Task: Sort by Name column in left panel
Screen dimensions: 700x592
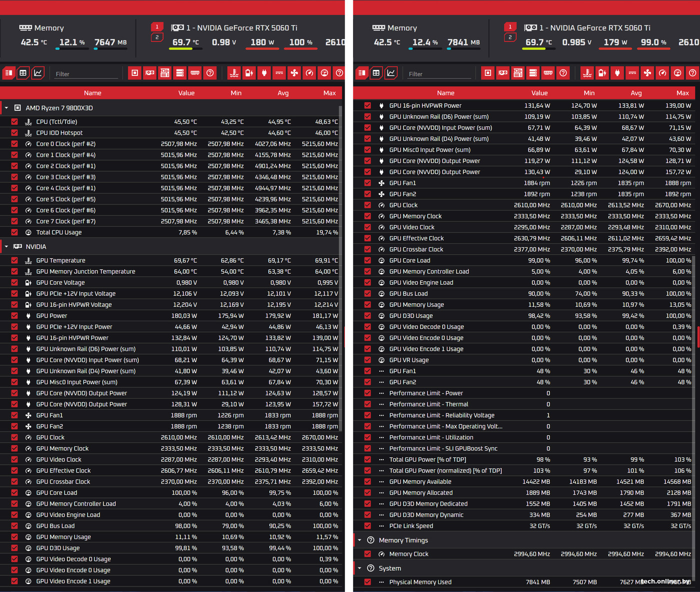Action: (92, 93)
